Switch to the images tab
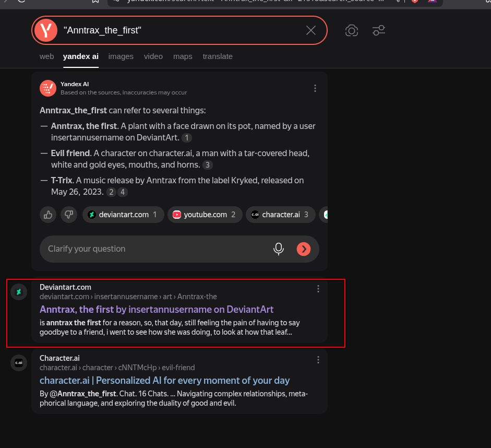 [x=121, y=56]
